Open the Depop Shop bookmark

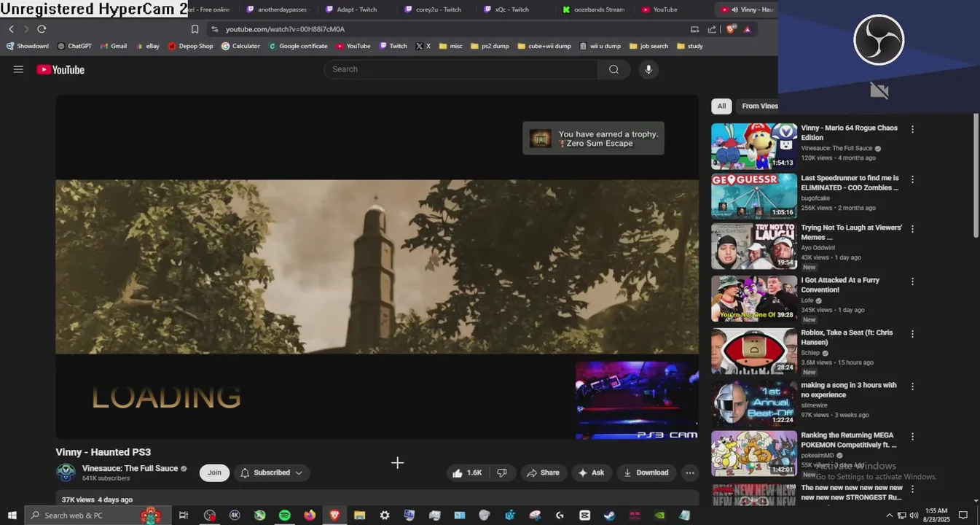click(x=191, y=46)
